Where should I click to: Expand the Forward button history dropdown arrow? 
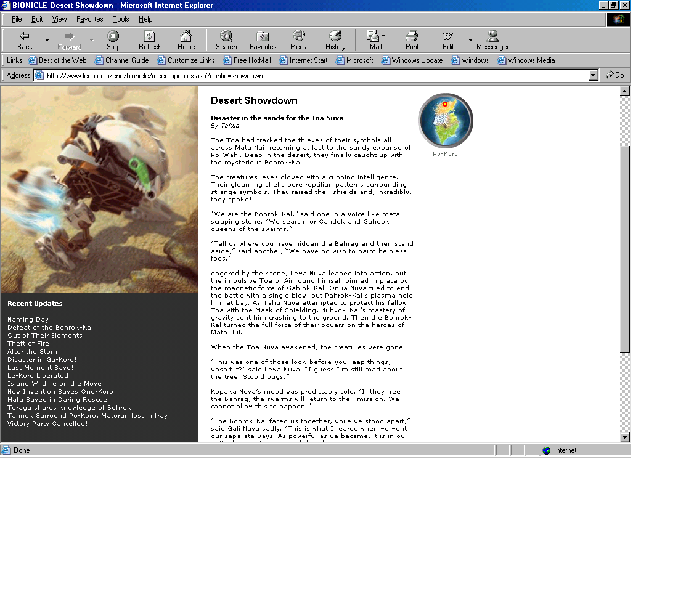[92, 41]
